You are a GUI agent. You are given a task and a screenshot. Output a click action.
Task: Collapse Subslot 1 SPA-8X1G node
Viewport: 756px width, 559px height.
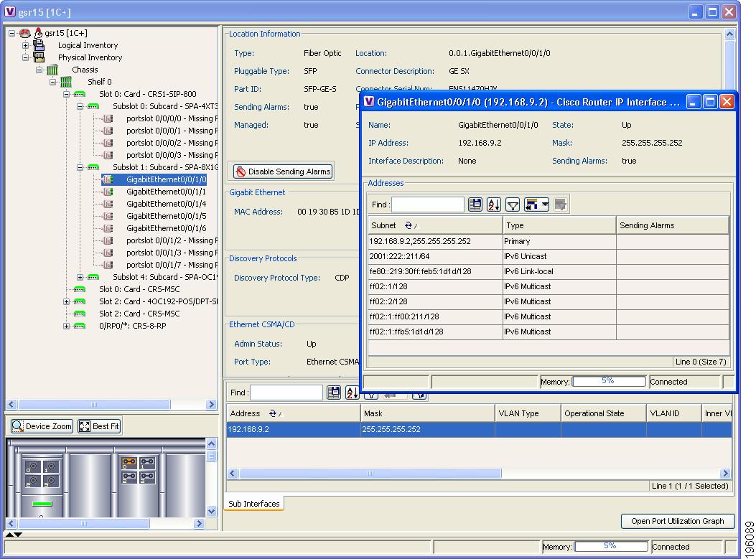[x=80, y=167]
